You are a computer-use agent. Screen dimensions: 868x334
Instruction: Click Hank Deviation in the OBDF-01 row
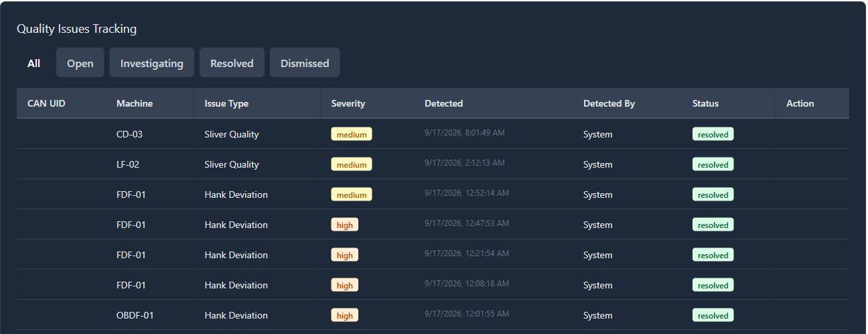pos(236,315)
